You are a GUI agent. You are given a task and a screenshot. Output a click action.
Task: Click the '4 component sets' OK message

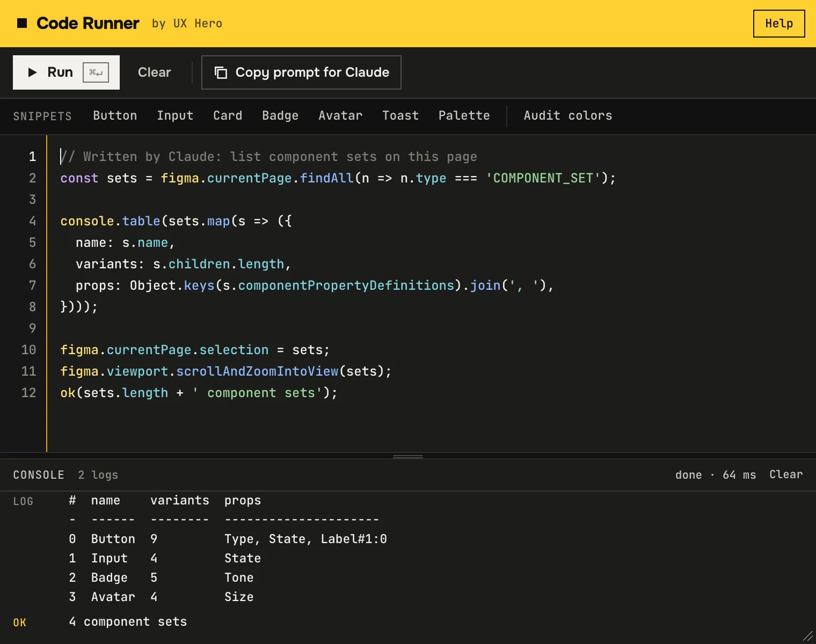128,621
